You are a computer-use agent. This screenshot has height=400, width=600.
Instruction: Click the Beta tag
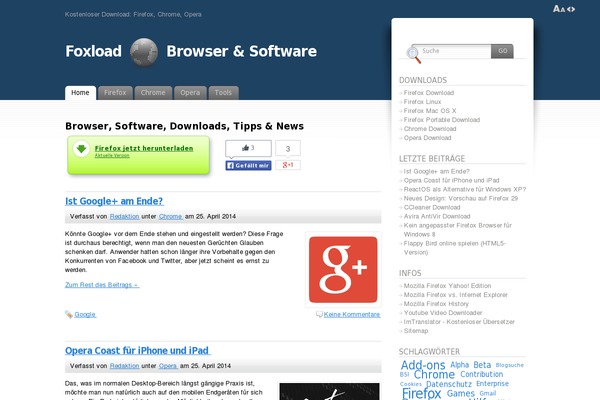pyautogui.click(x=482, y=365)
